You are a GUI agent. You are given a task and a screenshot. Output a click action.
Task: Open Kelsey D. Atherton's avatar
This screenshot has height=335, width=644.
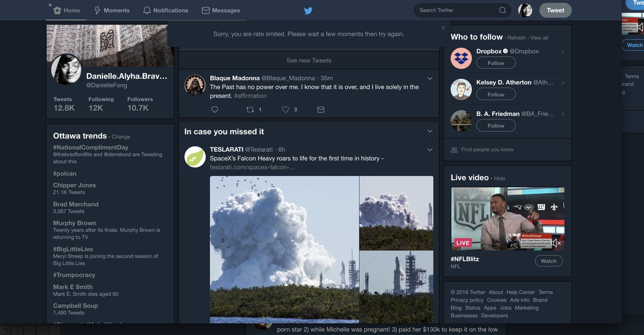pyautogui.click(x=461, y=90)
